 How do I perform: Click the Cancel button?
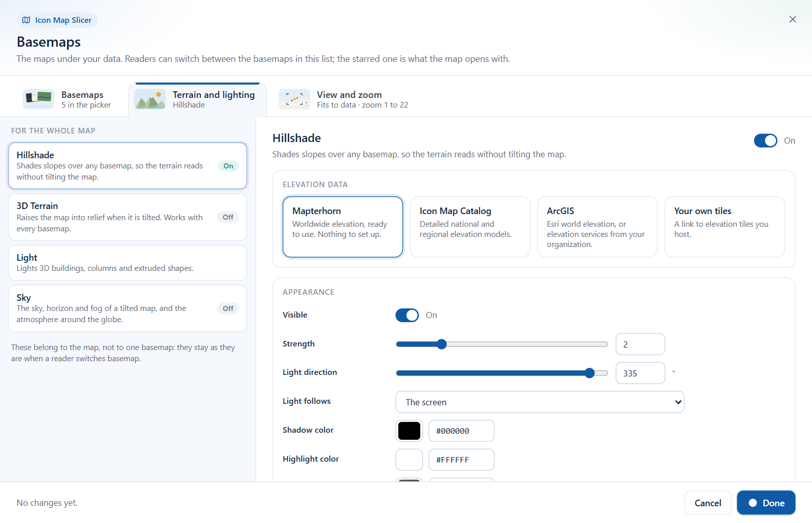(x=708, y=503)
